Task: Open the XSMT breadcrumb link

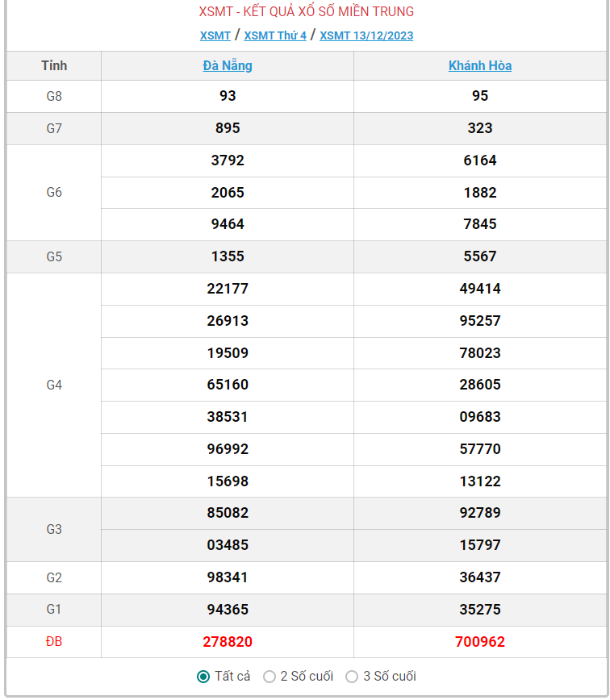Action: click(215, 35)
